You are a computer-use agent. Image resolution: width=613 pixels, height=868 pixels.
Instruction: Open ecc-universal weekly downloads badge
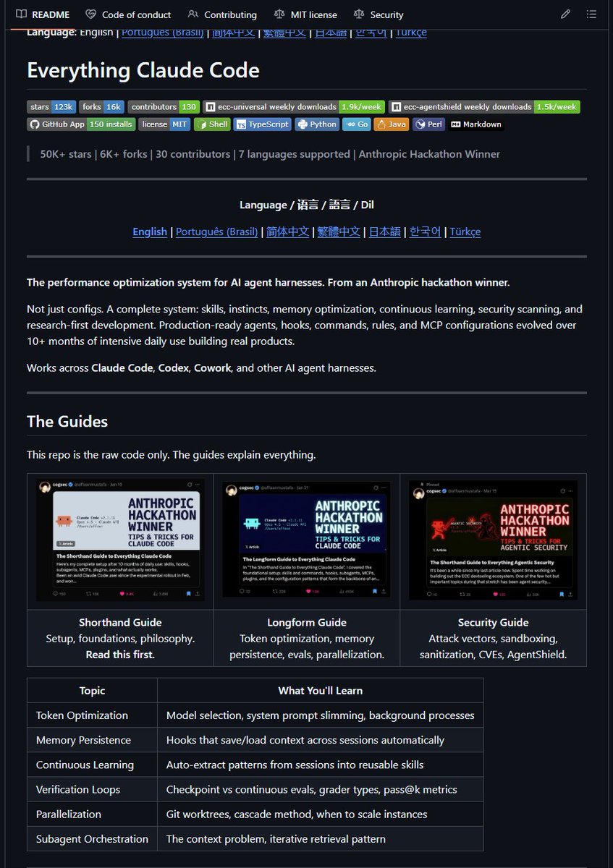[x=294, y=106]
